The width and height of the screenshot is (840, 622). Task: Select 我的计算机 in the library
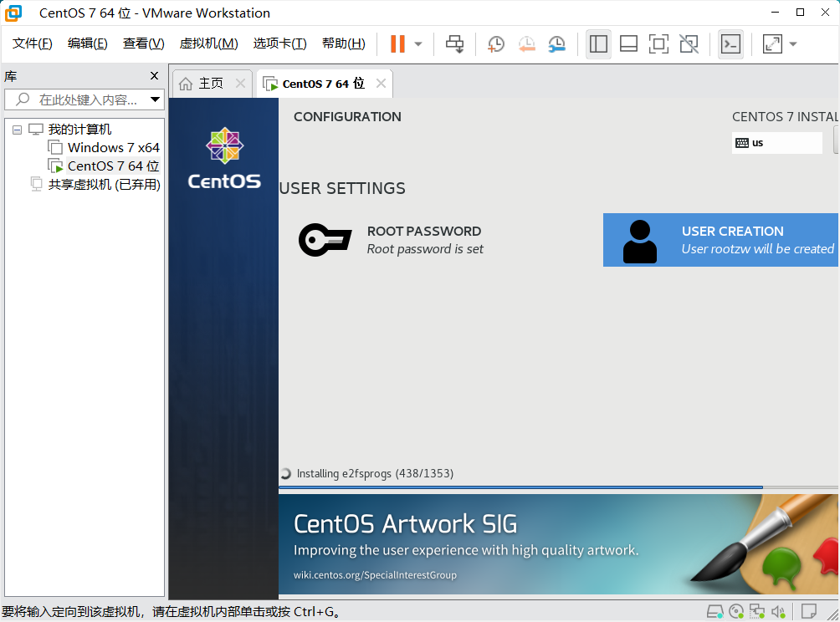tap(79, 130)
